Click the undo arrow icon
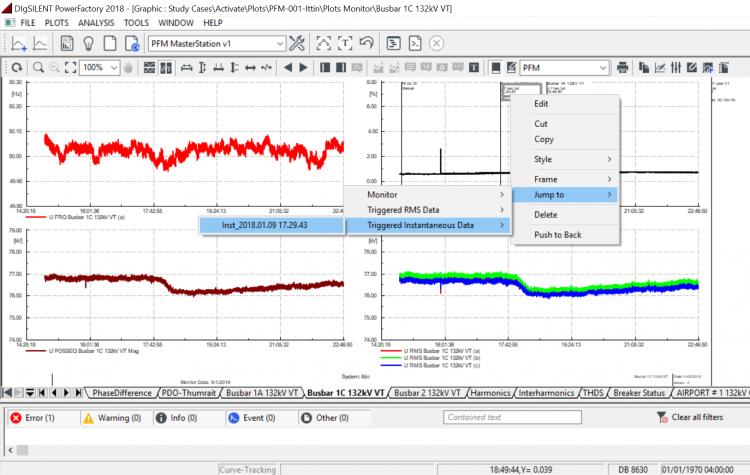The height and width of the screenshot is (475, 750). pos(367,44)
